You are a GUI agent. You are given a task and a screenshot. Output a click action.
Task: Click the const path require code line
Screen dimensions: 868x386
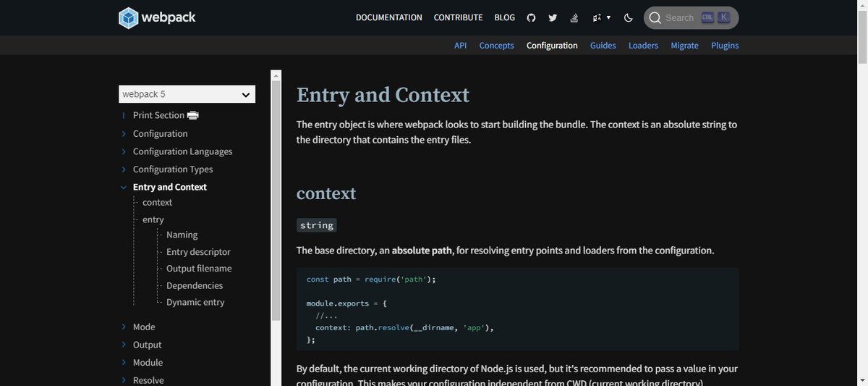pyautogui.click(x=371, y=280)
